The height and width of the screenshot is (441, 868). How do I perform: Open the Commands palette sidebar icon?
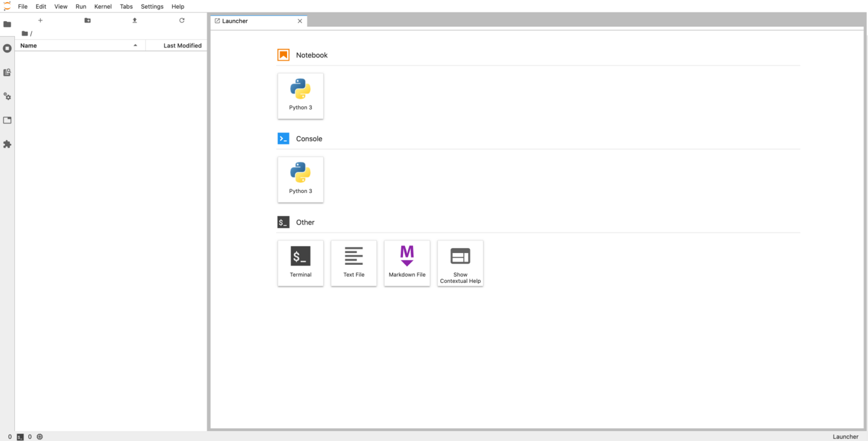pyautogui.click(x=7, y=73)
